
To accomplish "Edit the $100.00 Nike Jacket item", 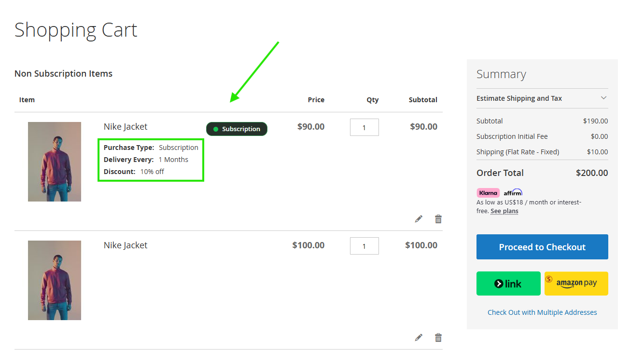I will pos(419,337).
